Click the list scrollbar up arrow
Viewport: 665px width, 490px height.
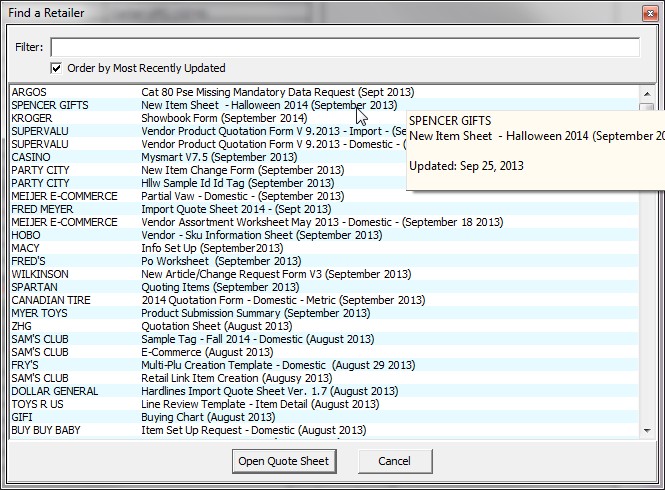point(647,93)
